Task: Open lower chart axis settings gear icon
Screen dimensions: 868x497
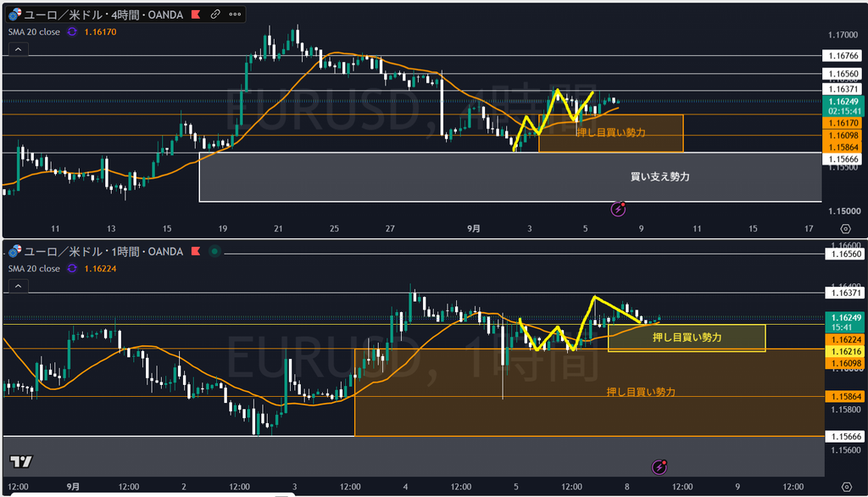Action: pyautogui.click(x=846, y=487)
